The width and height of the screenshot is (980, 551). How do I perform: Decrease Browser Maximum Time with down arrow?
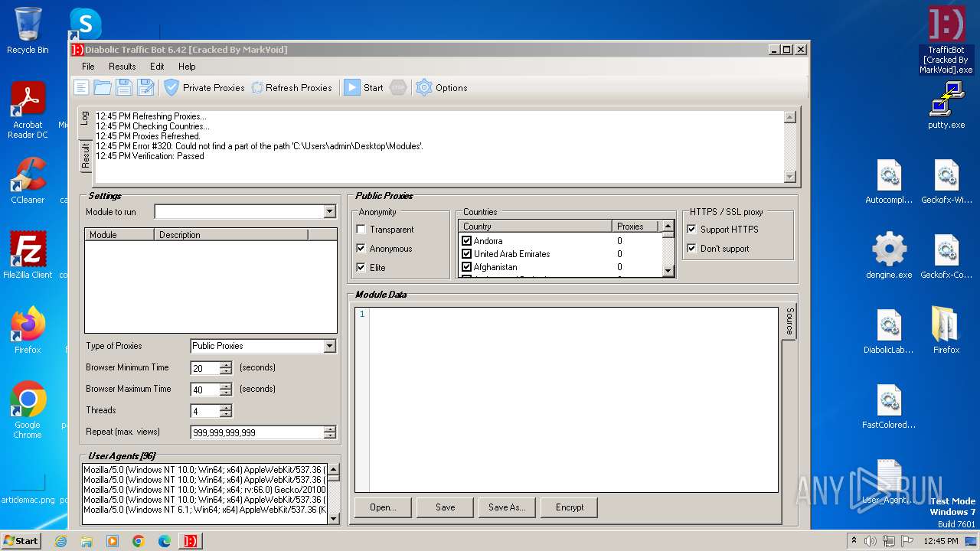pos(226,392)
